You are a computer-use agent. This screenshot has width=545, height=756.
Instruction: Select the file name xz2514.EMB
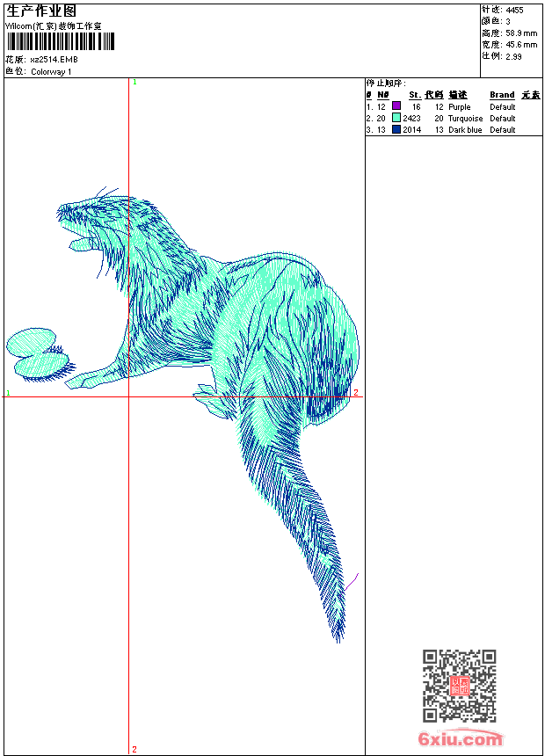pyautogui.click(x=54, y=60)
